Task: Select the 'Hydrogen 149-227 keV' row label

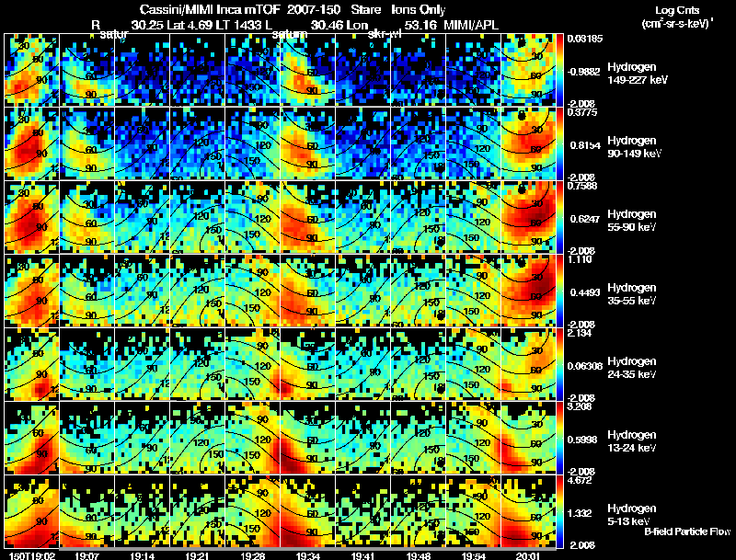Action: click(x=637, y=74)
